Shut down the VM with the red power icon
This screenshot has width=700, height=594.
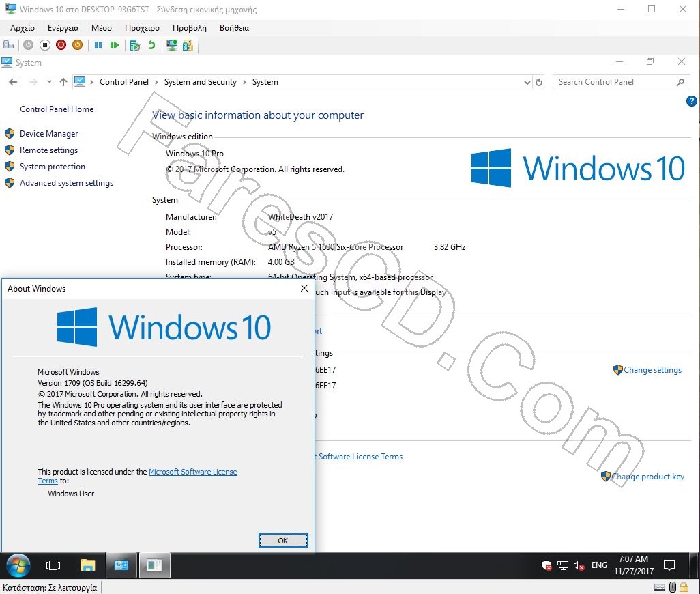tap(61, 44)
